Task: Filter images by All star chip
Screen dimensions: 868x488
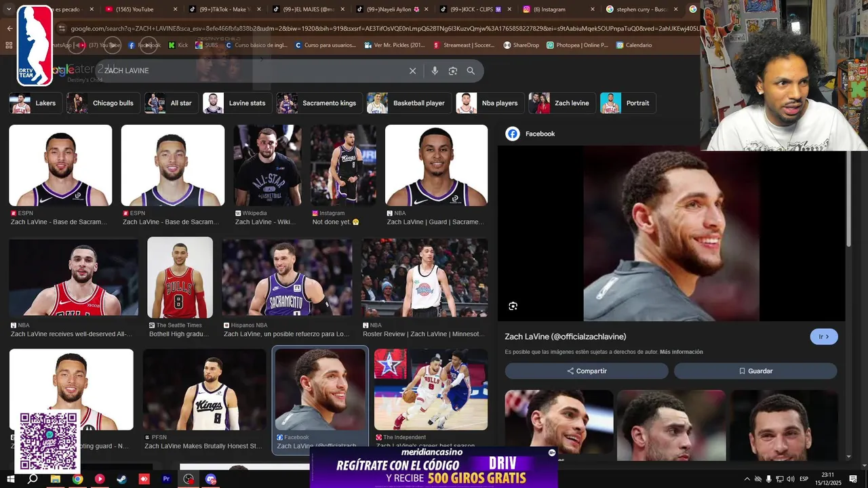Action: [x=172, y=103]
